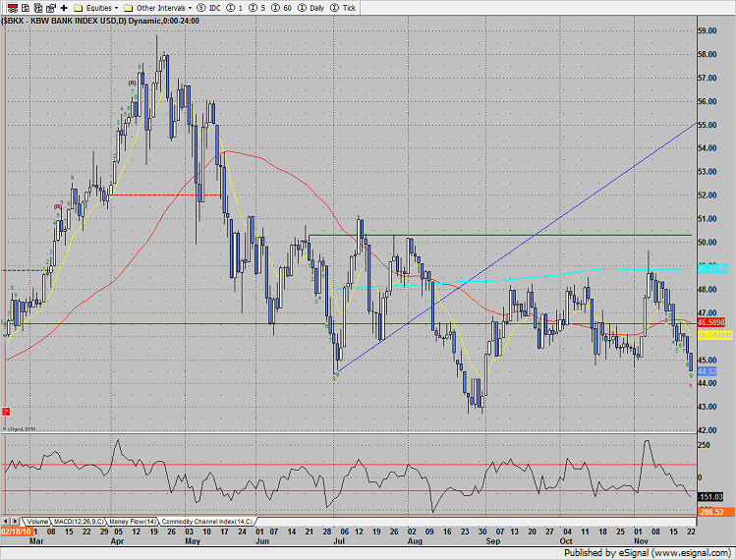The height and width of the screenshot is (560, 736).
Task: Click the circled S icon beside IDC
Action: coord(201,8)
